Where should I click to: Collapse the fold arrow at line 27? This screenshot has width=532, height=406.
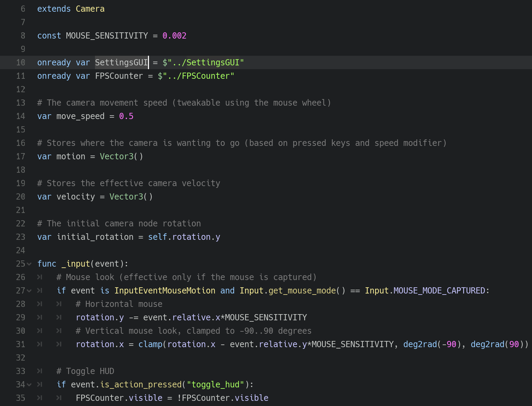[x=29, y=291]
